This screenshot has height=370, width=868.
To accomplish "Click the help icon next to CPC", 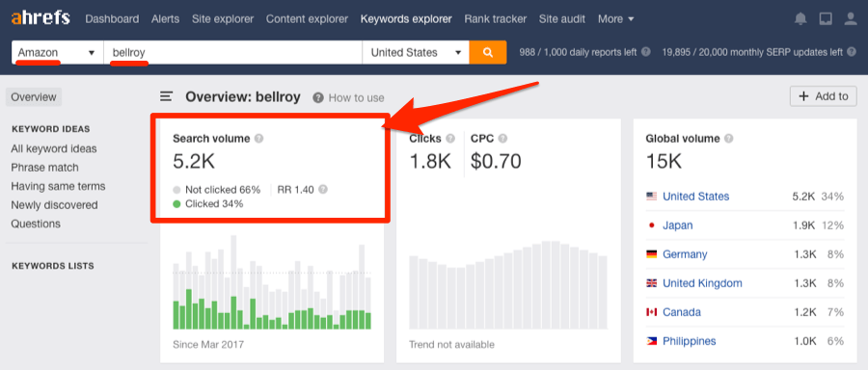I will click(502, 138).
